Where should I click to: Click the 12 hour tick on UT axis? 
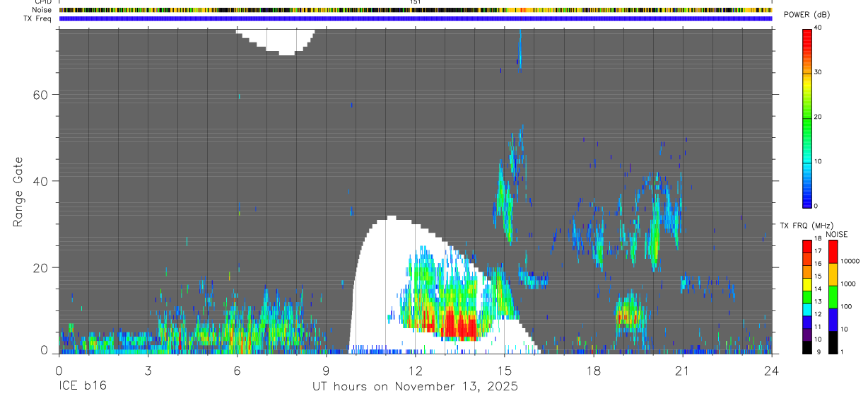tap(415, 370)
